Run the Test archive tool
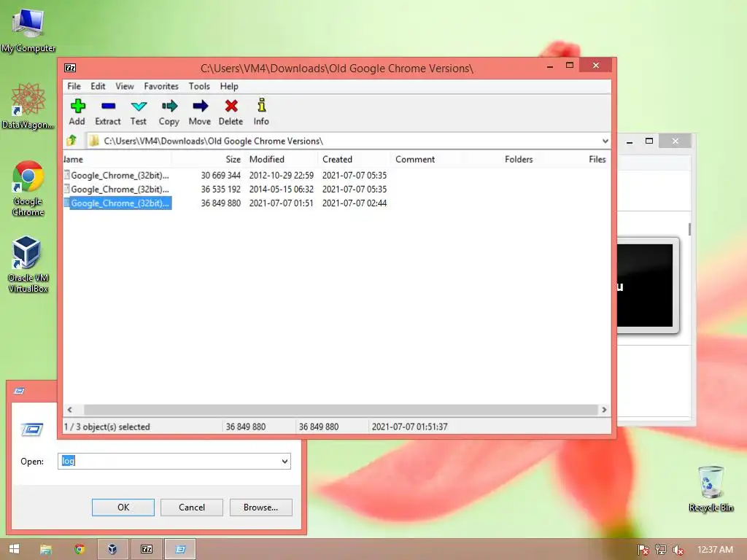The image size is (747, 560). point(139,112)
